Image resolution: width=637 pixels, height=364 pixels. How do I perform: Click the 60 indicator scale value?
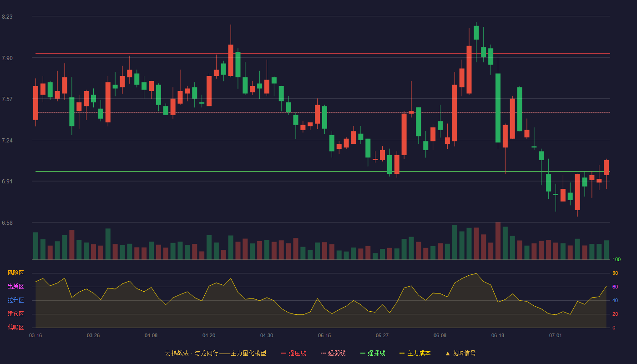[x=615, y=287]
